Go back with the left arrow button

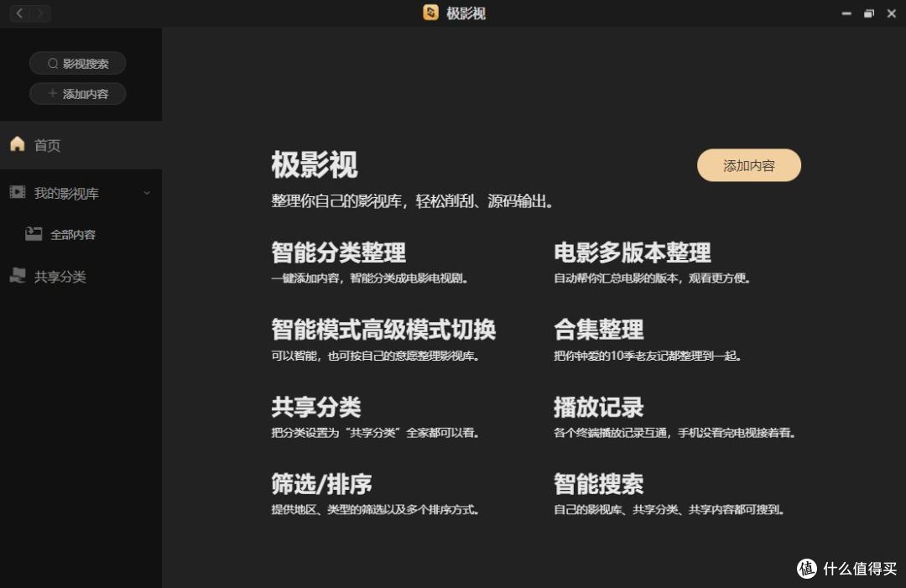pyautogui.click(x=19, y=13)
